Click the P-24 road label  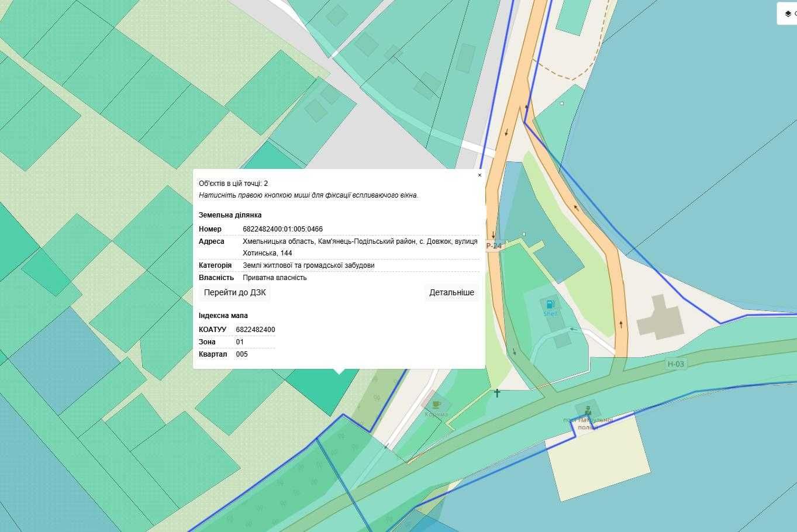click(494, 246)
